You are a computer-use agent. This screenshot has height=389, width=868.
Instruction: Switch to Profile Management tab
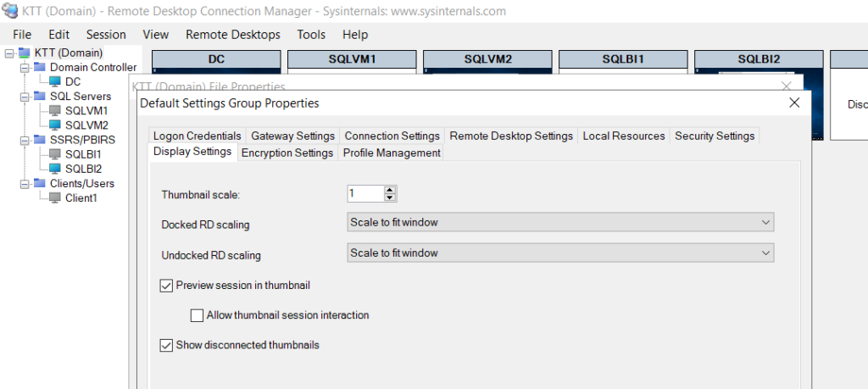tap(392, 153)
